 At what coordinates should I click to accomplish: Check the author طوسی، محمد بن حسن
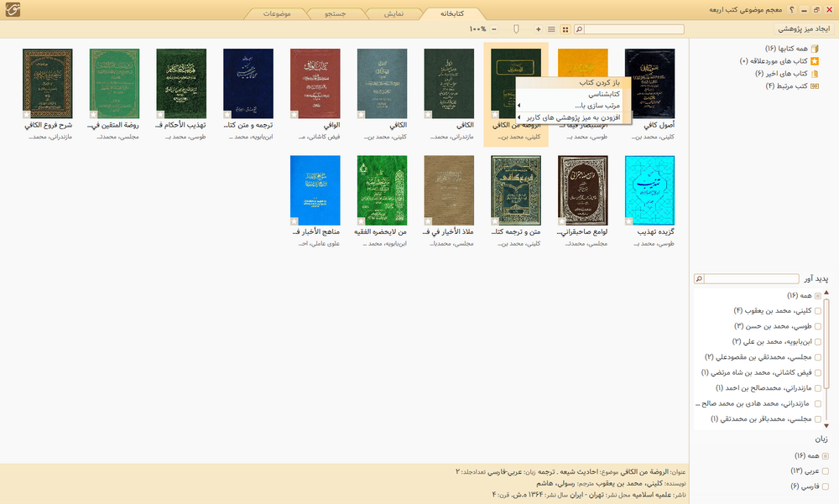pyautogui.click(x=817, y=326)
